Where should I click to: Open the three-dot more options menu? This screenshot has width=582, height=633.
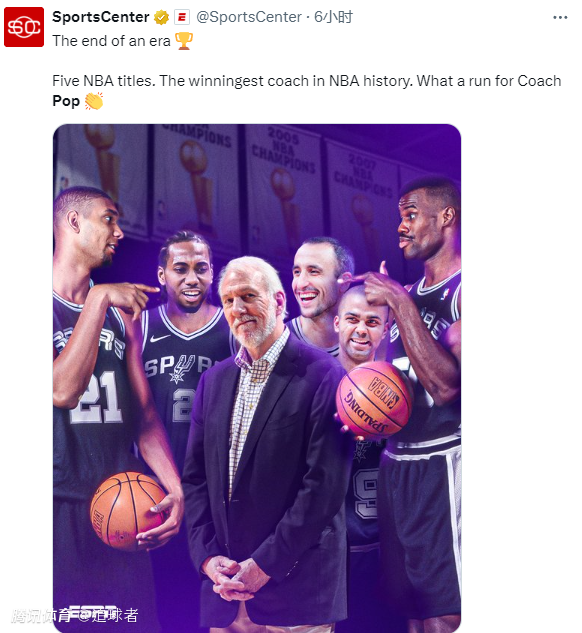[x=560, y=17]
